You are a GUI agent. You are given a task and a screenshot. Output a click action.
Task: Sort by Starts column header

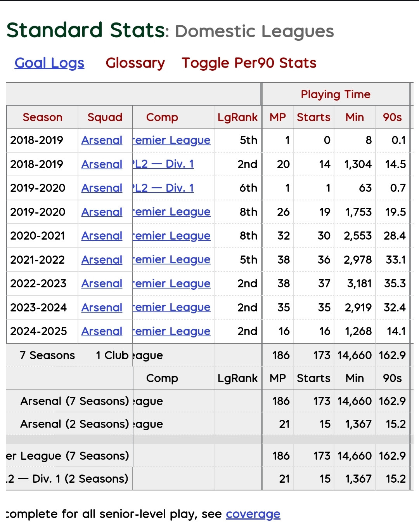313,117
